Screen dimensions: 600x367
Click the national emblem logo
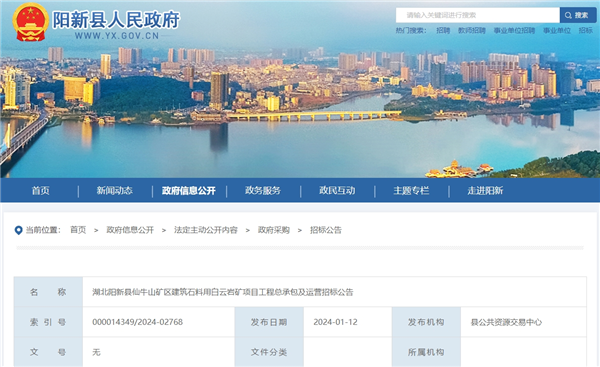[x=30, y=22]
